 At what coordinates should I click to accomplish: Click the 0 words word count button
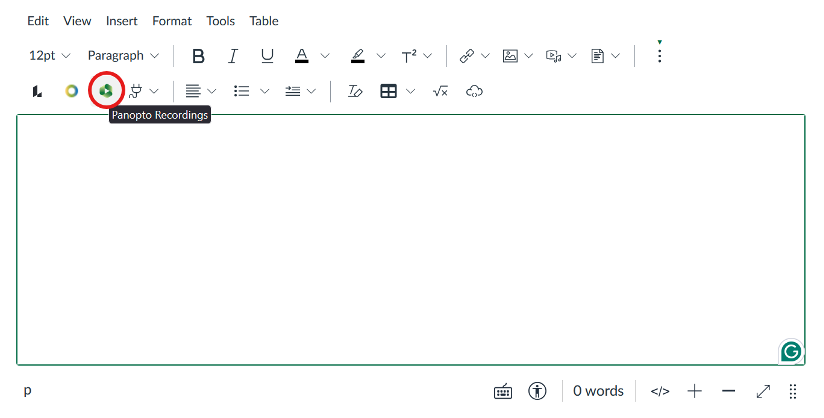click(x=598, y=391)
